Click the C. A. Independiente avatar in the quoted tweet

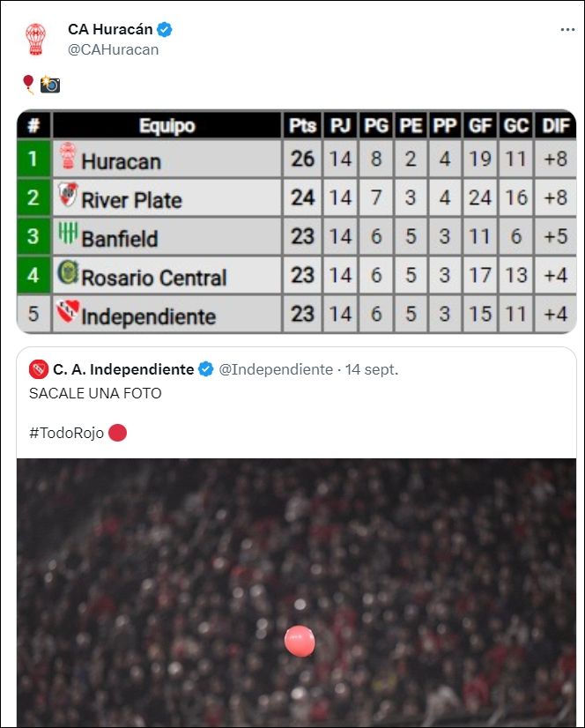click(38, 369)
